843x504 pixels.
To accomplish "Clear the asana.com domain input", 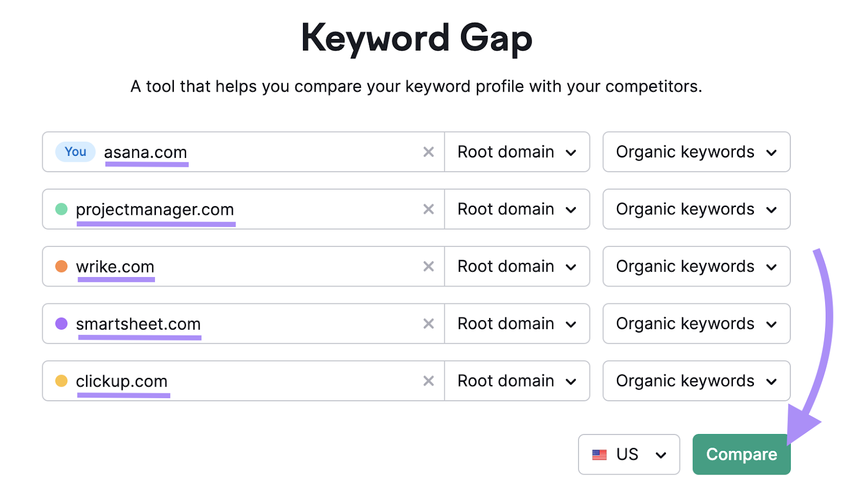I will [428, 152].
